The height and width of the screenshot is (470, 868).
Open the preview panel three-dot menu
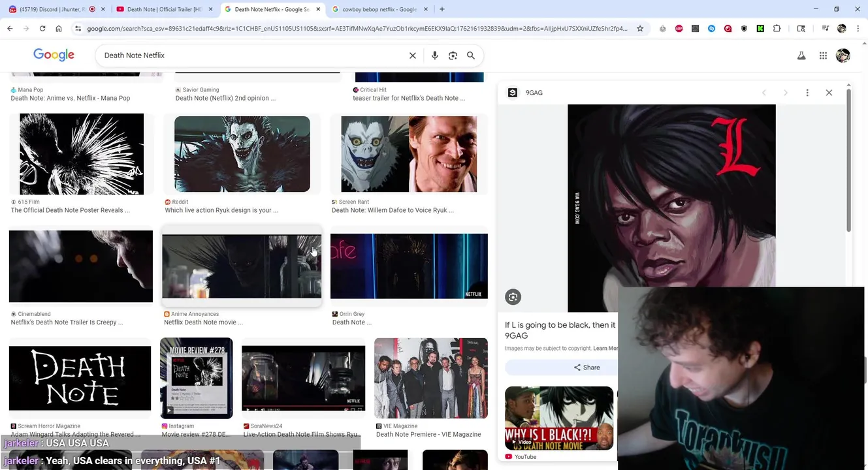[x=807, y=93]
